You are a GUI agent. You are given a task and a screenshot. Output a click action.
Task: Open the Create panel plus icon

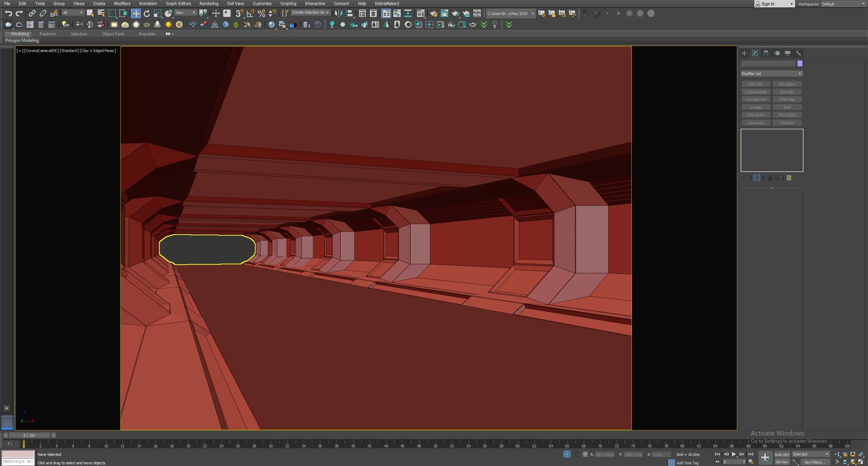point(744,53)
